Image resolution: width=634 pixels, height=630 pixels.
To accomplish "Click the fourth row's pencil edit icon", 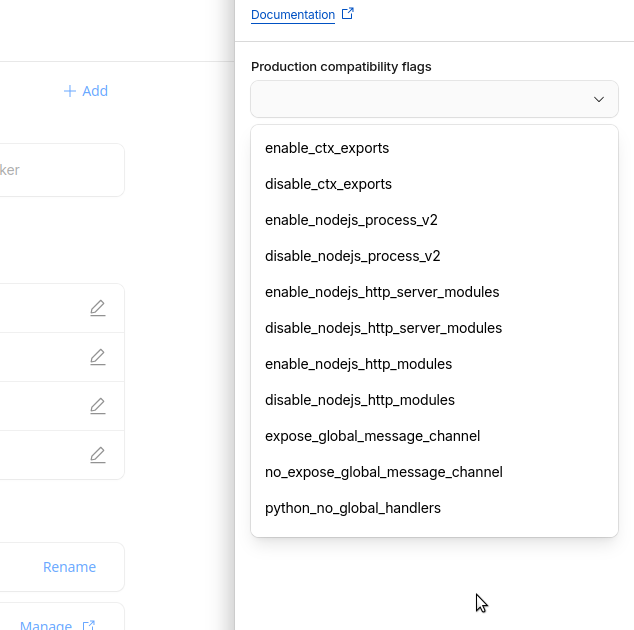I will click(97, 455).
